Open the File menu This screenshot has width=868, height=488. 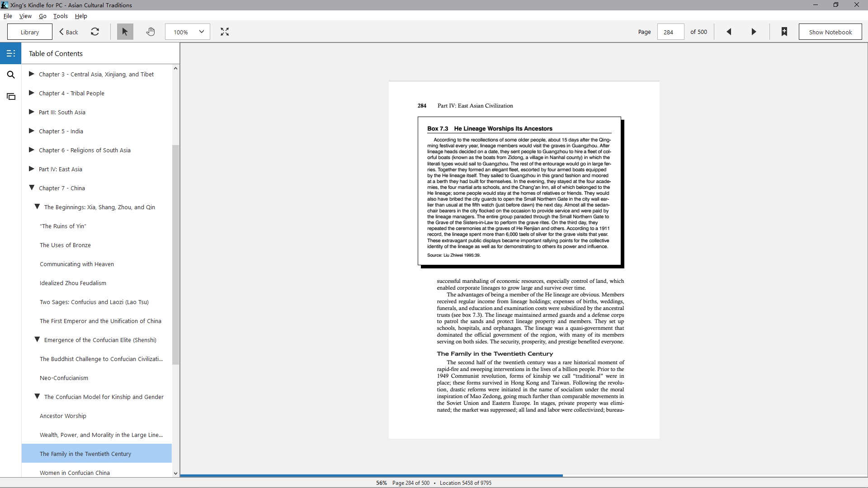point(8,16)
